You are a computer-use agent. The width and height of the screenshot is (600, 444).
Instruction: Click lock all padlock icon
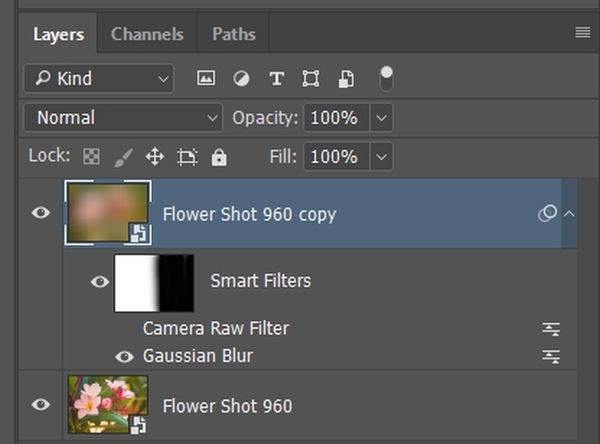coord(219,157)
